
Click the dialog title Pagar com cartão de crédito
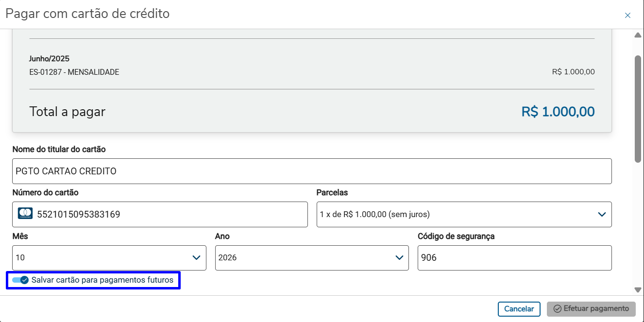point(87,14)
